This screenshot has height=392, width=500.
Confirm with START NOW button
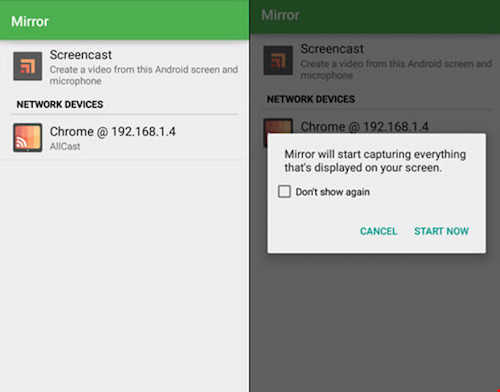click(x=441, y=231)
